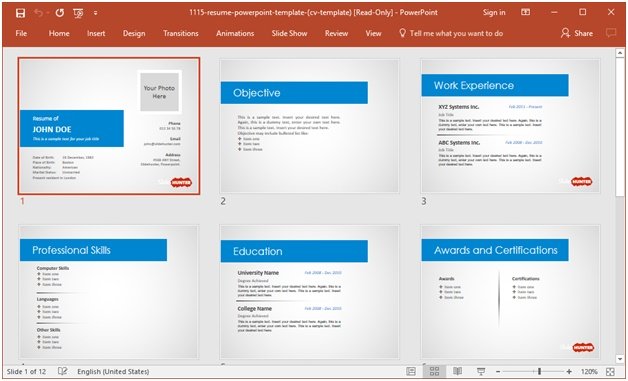Click the spell check status icon
628x381 pixels.
62,371
